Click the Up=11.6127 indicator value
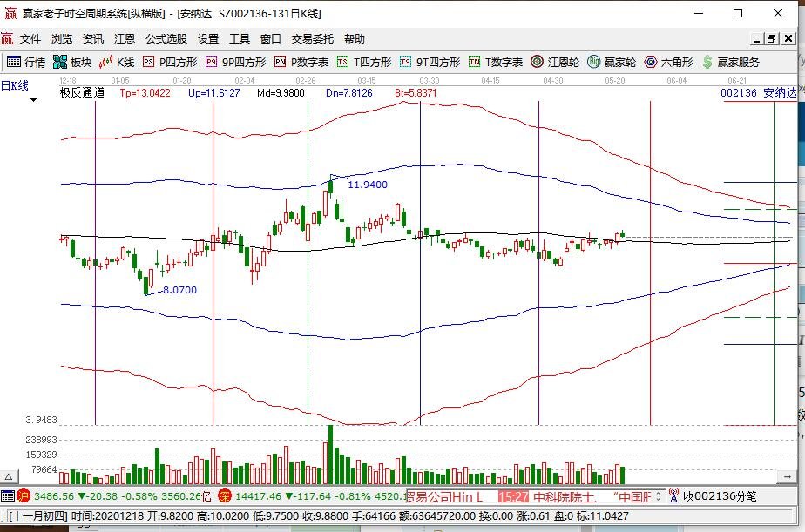The image size is (805, 532). [214, 93]
